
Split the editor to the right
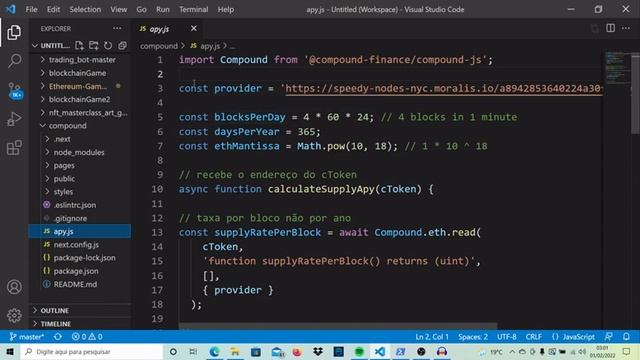(610, 28)
